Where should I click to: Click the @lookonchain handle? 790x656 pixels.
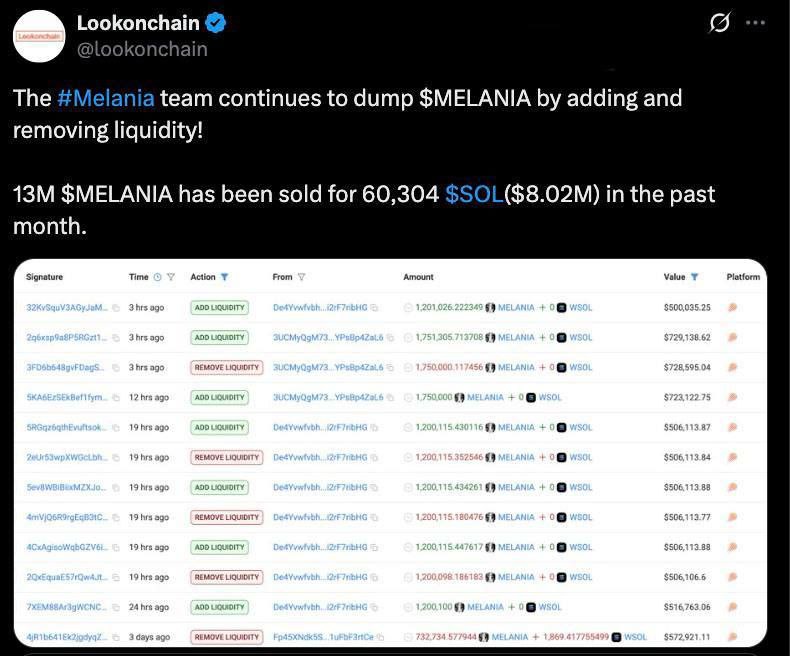[x=142, y=49]
